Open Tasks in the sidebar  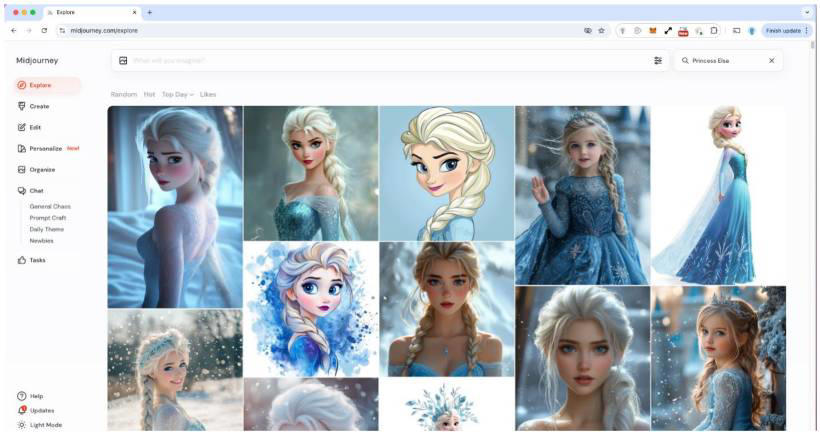point(32,260)
